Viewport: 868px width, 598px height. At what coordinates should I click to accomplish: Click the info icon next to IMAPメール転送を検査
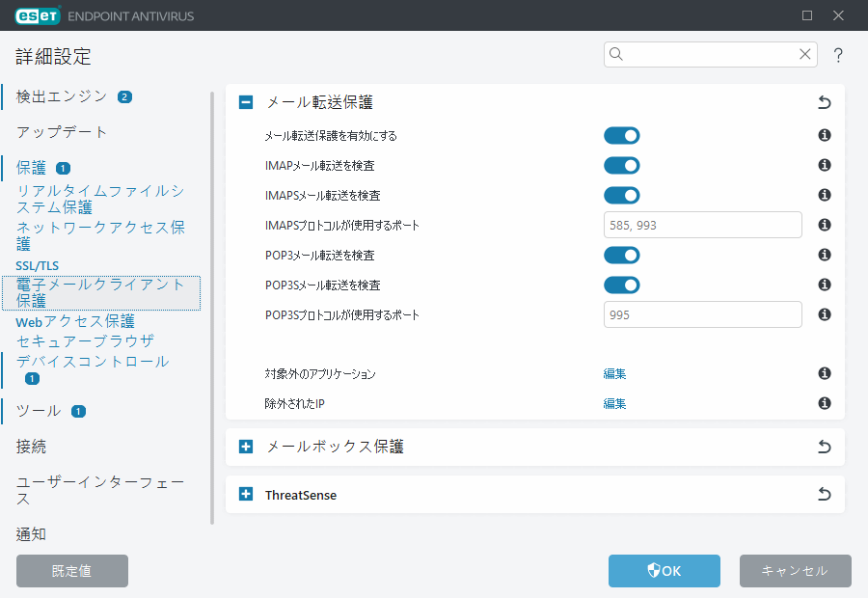tap(824, 165)
